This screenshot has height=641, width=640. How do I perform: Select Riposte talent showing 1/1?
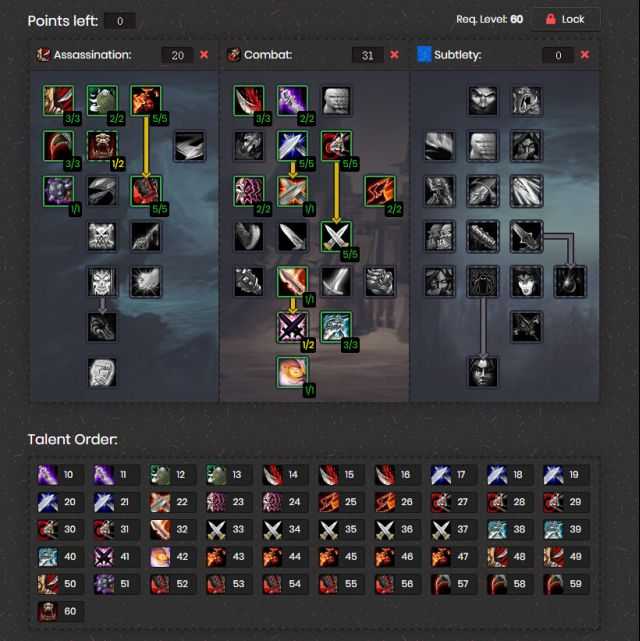(293, 191)
